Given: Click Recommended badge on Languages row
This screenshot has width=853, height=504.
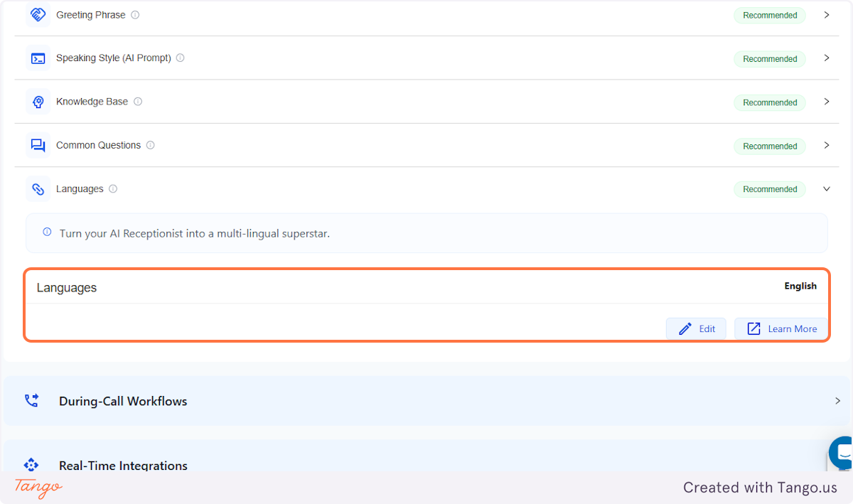Looking at the screenshot, I should click(x=770, y=189).
